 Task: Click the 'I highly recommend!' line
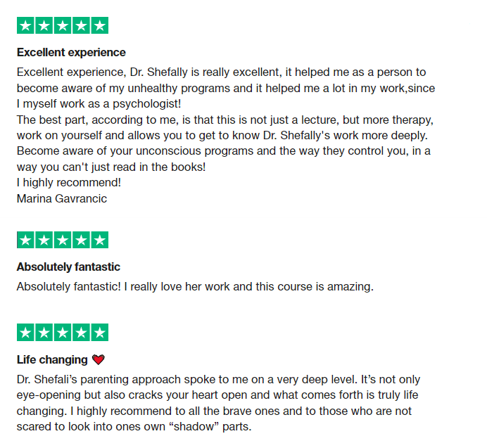69,183
